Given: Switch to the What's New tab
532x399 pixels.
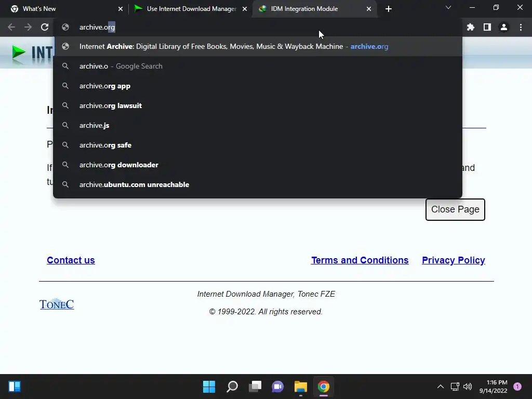Looking at the screenshot, I should tap(64, 9).
